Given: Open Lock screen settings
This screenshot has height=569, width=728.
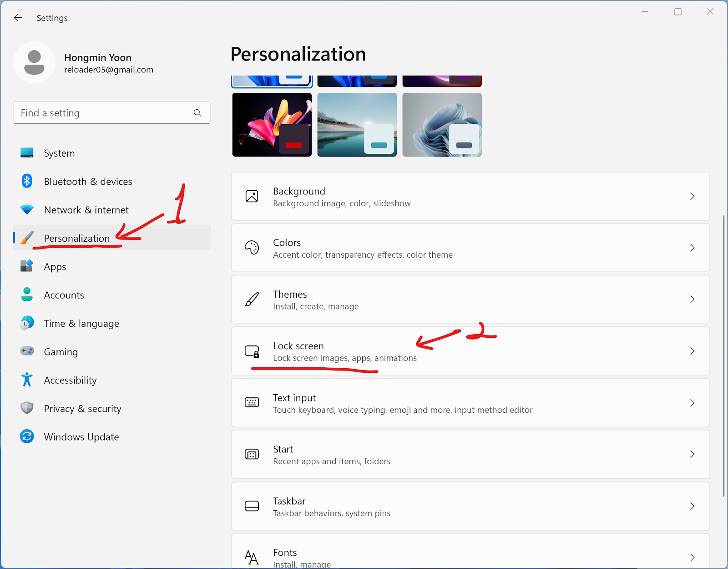Looking at the screenshot, I should [x=470, y=351].
